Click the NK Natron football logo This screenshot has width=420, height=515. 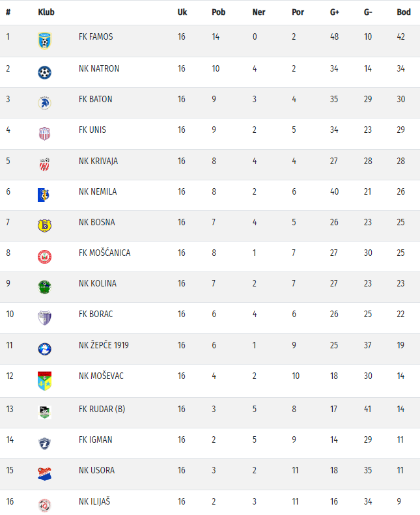coord(44,72)
